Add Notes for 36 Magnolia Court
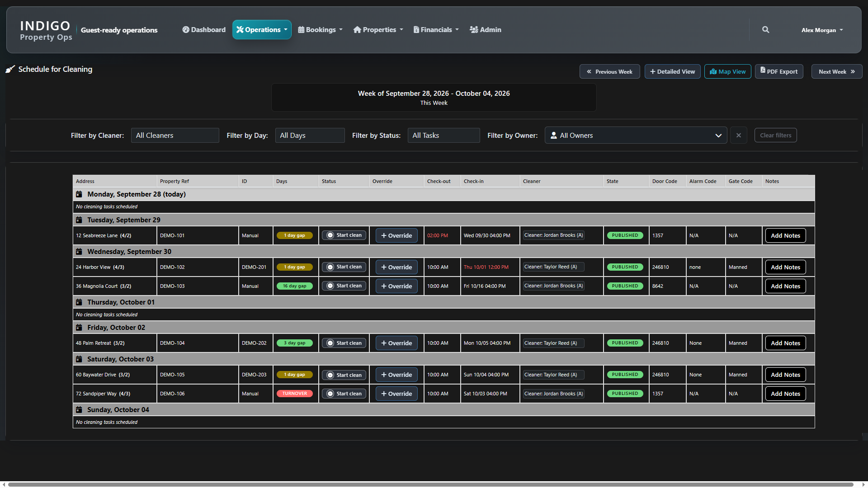 pos(785,286)
